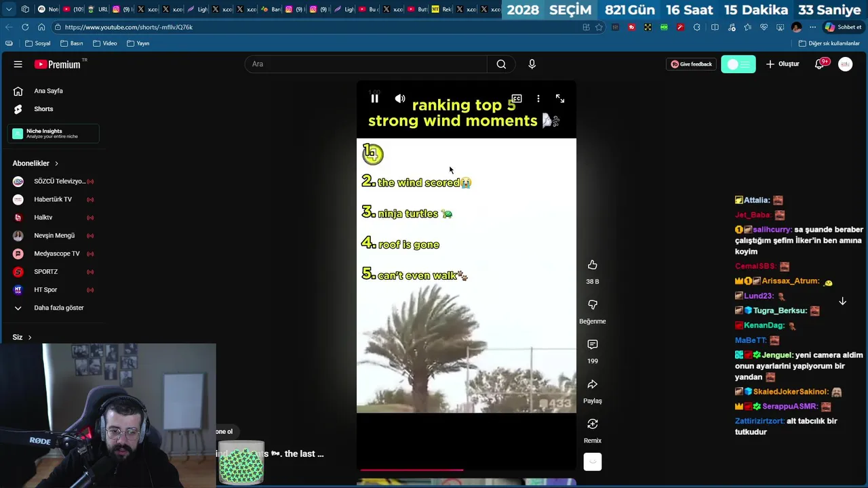Open the browser three-dot settings menu

(x=812, y=27)
